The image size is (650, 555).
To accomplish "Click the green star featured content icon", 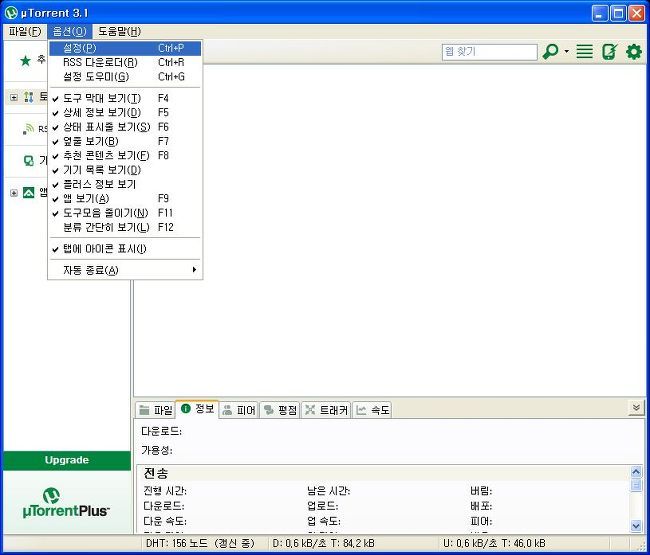I will [x=26, y=61].
